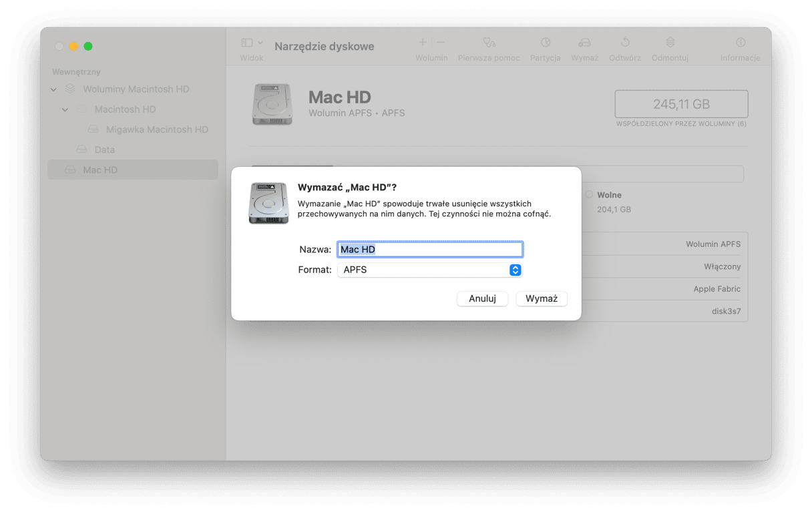Click the yellow minimize window button
Viewport: 812px width, 514px height.
[73, 46]
